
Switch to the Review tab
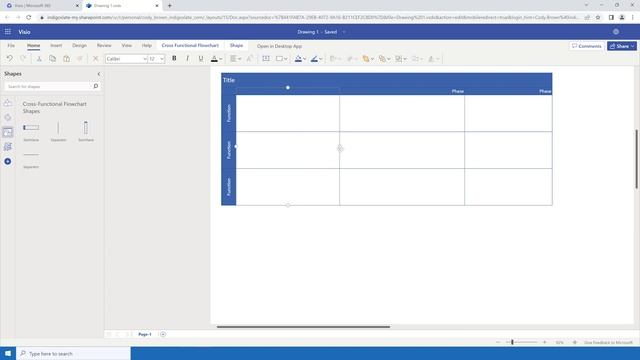pos(104,46)
